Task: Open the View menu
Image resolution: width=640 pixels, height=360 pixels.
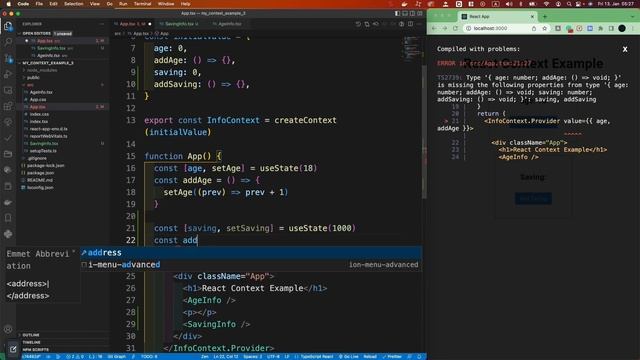Action: tap(95, 4)
